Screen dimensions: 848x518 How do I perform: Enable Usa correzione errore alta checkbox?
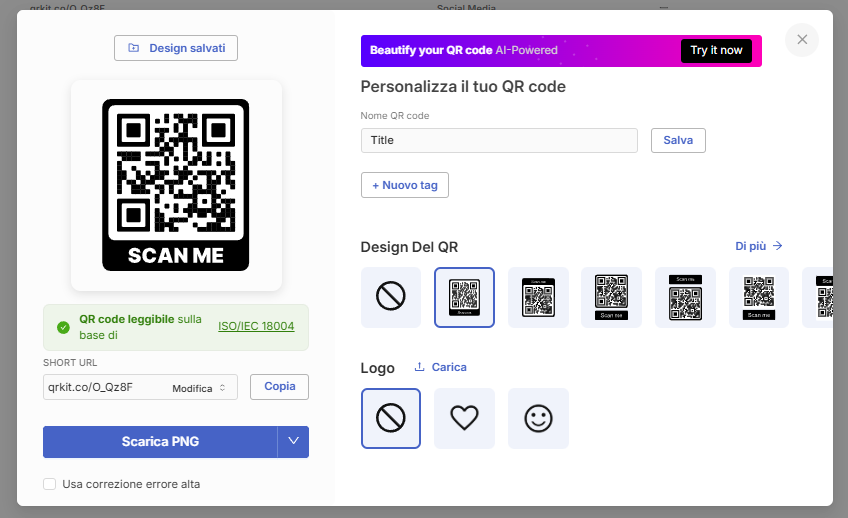click(x=50, y=484)
